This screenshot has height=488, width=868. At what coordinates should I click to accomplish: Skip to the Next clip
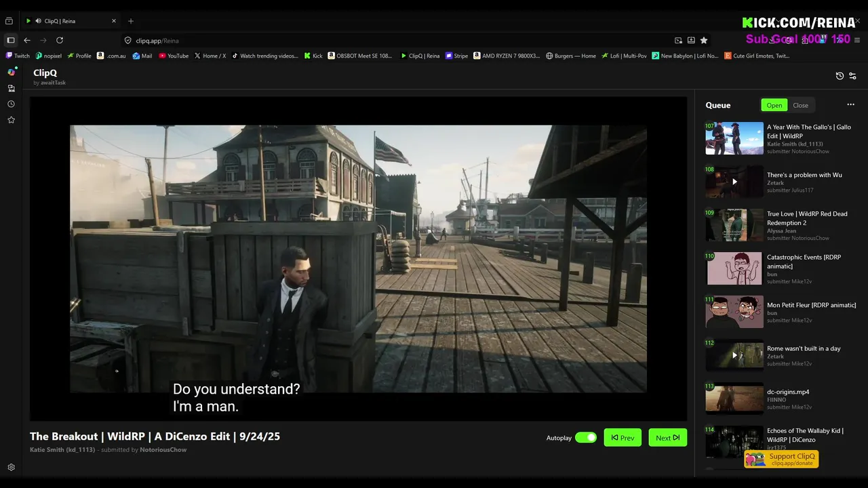click(668, 438)
